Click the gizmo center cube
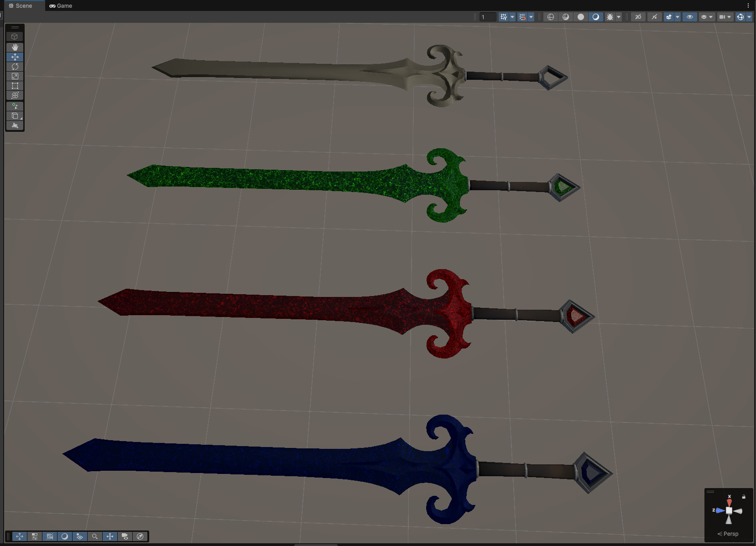 (729, 511)
